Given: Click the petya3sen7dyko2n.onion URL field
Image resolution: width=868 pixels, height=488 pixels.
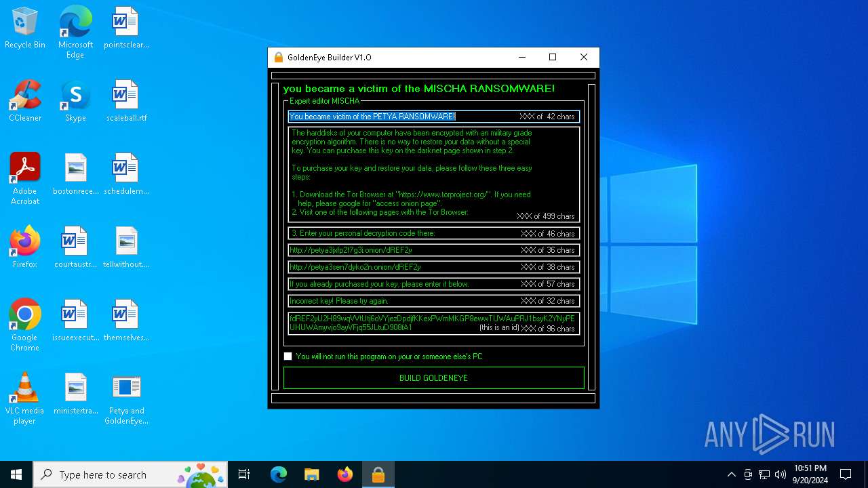Looking at the screenshot, I should click(434, 267).
